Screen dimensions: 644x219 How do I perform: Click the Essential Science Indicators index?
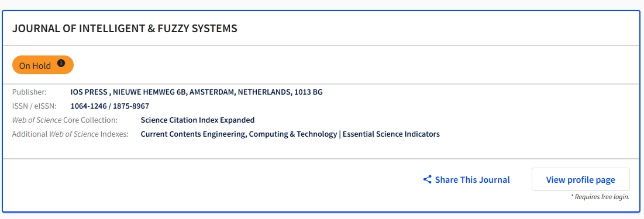coord(391,134)
